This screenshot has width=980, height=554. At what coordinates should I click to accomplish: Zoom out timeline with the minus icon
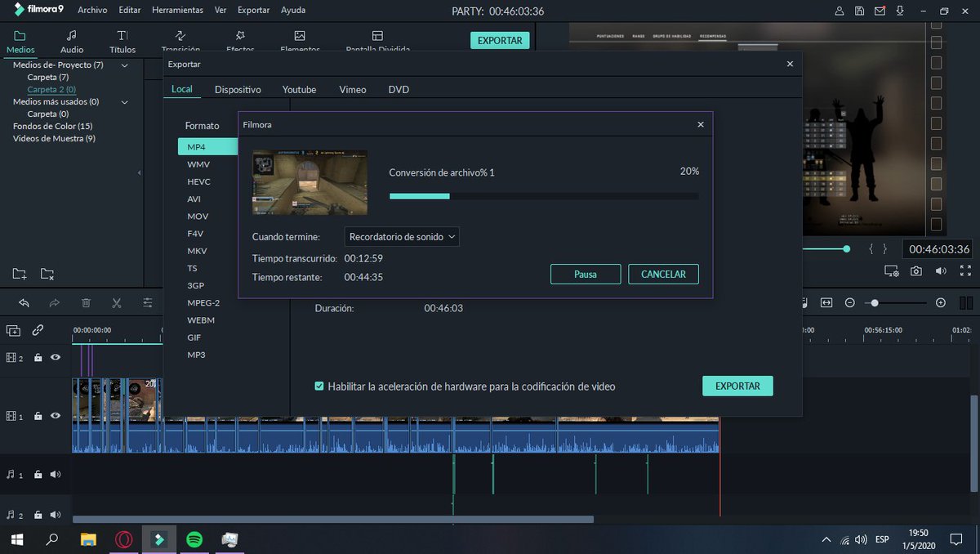coord(849,302)
